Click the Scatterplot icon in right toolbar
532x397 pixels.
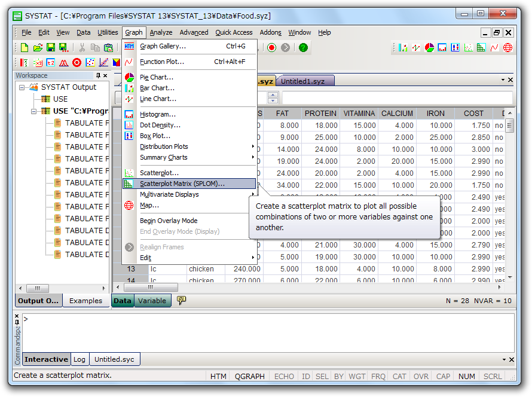tap(468, 48)
